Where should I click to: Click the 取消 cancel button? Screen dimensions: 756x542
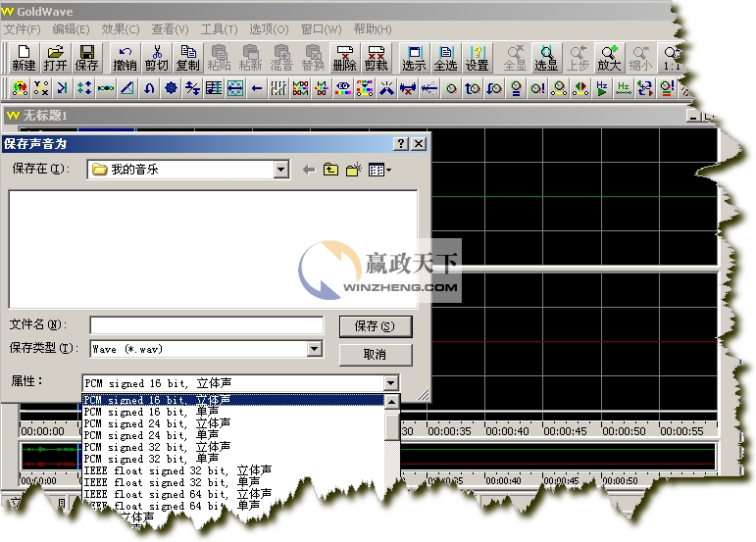click(375, 354)
